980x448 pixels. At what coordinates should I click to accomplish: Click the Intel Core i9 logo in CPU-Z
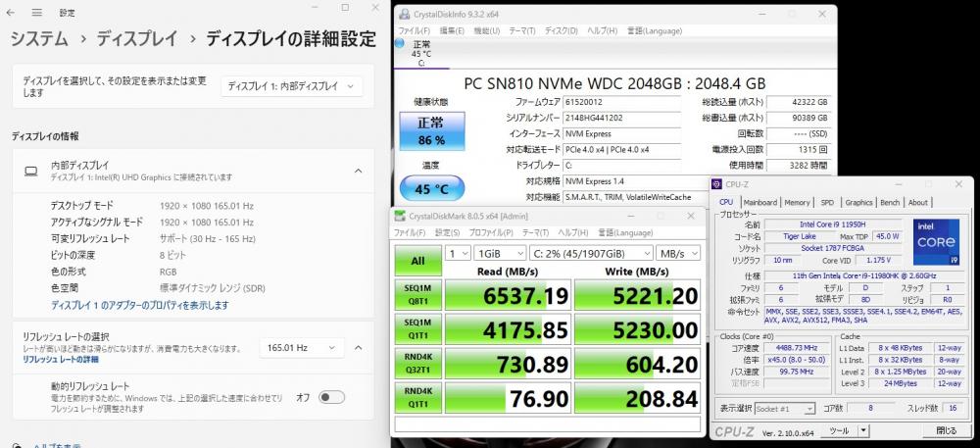[x=936, y=240]
